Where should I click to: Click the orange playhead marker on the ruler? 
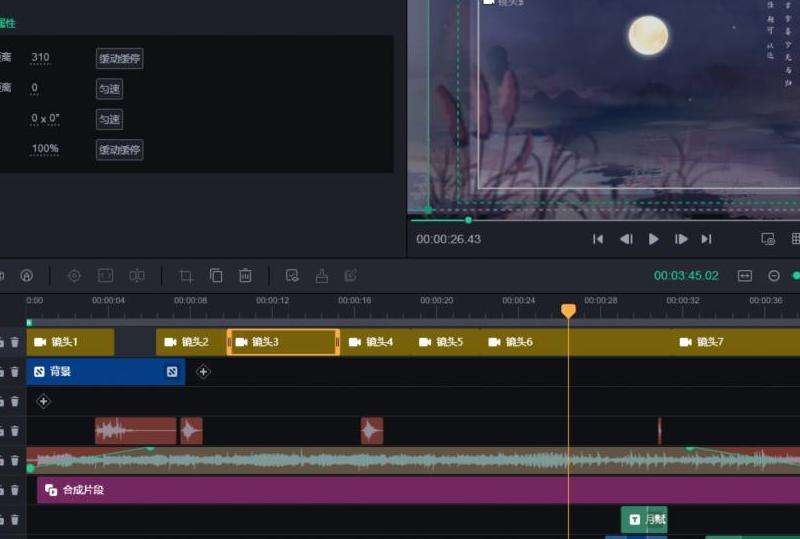point(568,311)
